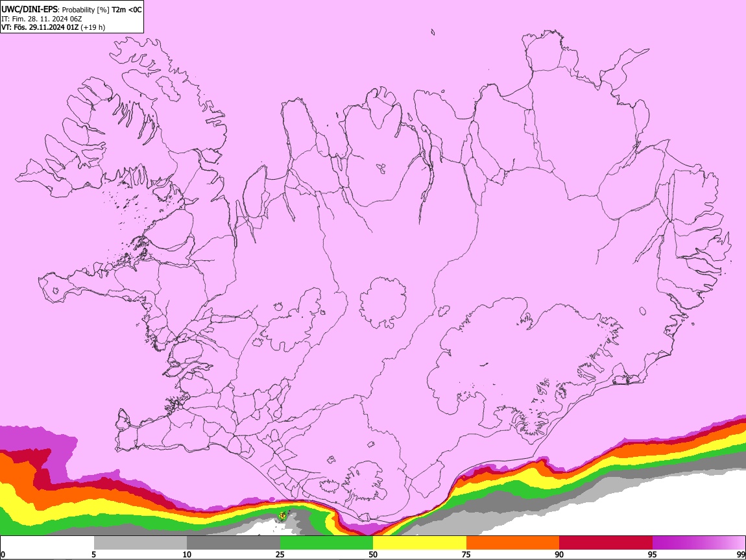Screen dimensions: 746x560
Task: Click the 'UWC/DINI-EPS' title text
Action: coord(29,10)
